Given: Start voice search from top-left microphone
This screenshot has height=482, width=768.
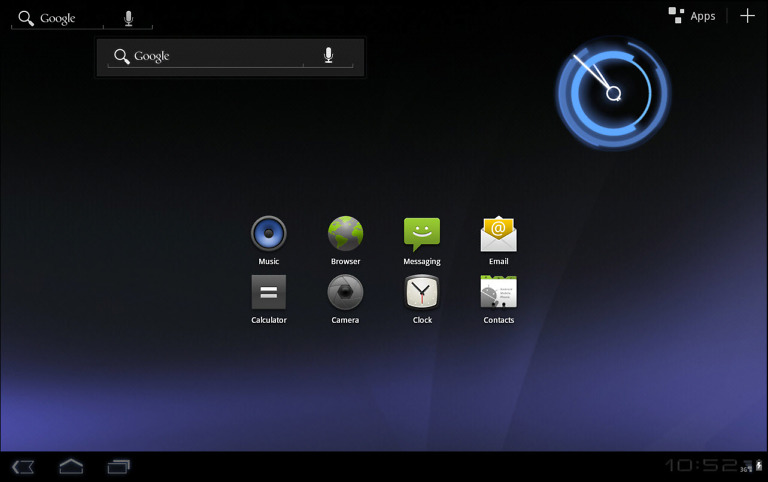Looking at the screenshot, I should coord(128,19).
